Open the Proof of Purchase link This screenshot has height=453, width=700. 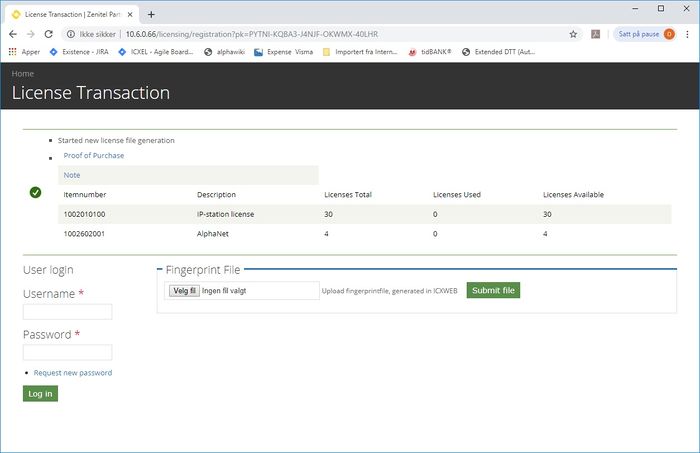93,156
